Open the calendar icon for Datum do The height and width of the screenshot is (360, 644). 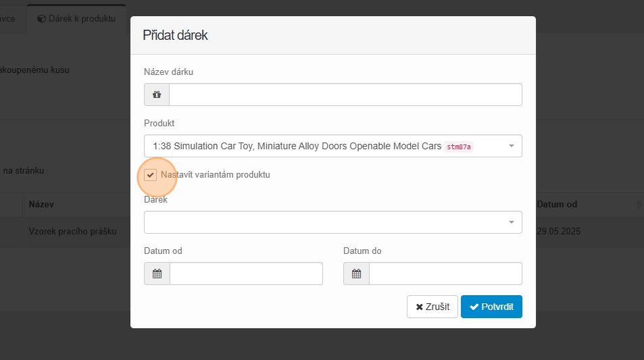356,274
